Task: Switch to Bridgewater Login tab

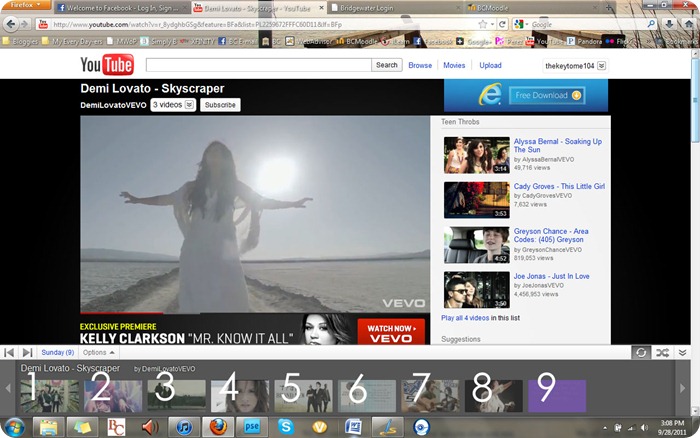Action: click(395, 8)
